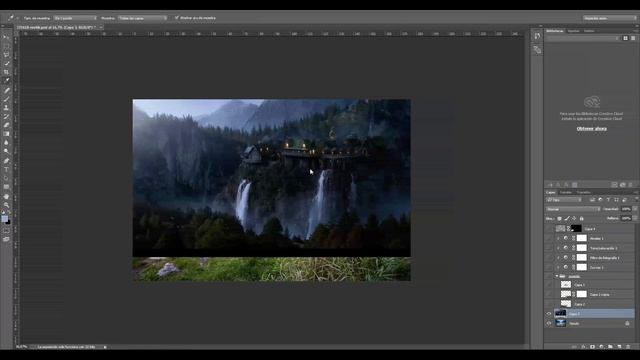Open the workspace switcher dropdown
This screenshot has width=640, height=360.
pos(609,18)
